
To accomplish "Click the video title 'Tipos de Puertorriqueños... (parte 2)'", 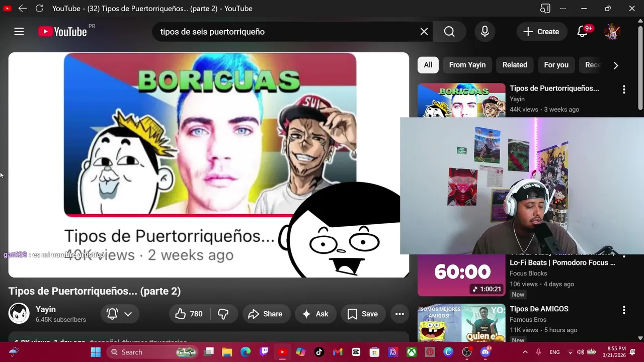I will click(95, 291).
